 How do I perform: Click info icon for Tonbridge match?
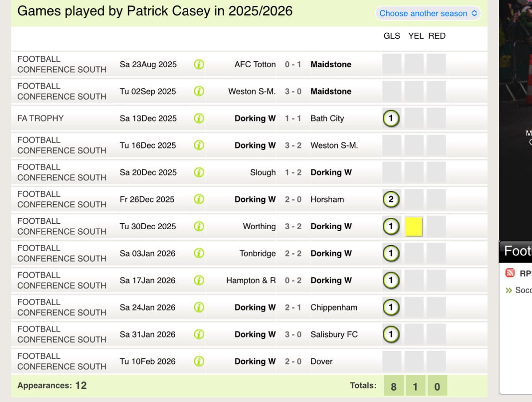point(199,253)
